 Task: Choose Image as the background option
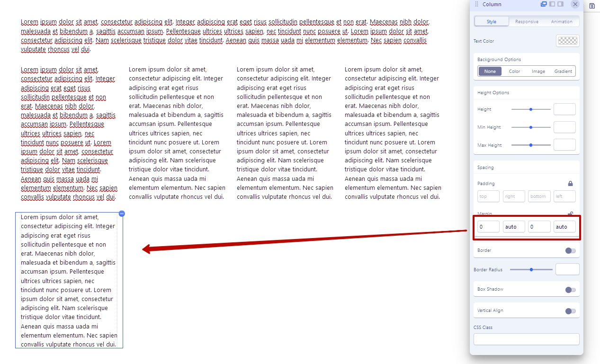[x=538, y=71]
